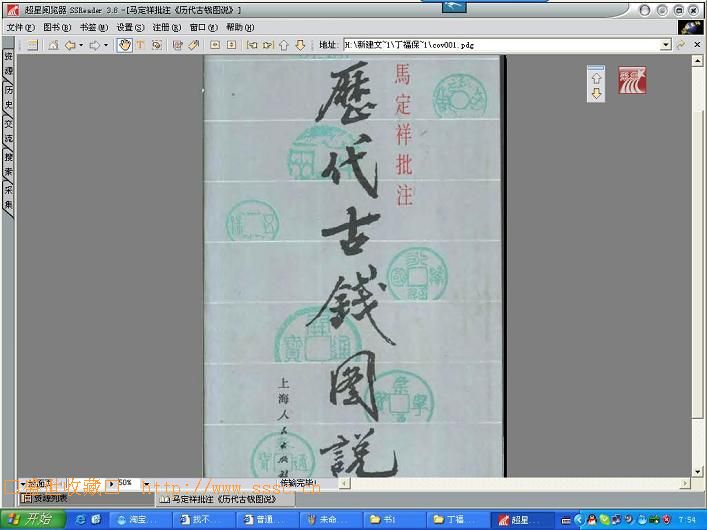Expand the address bar dropdown
This screenshot has width=707, height=530.
pyautogui.click(x=665, y=45)
